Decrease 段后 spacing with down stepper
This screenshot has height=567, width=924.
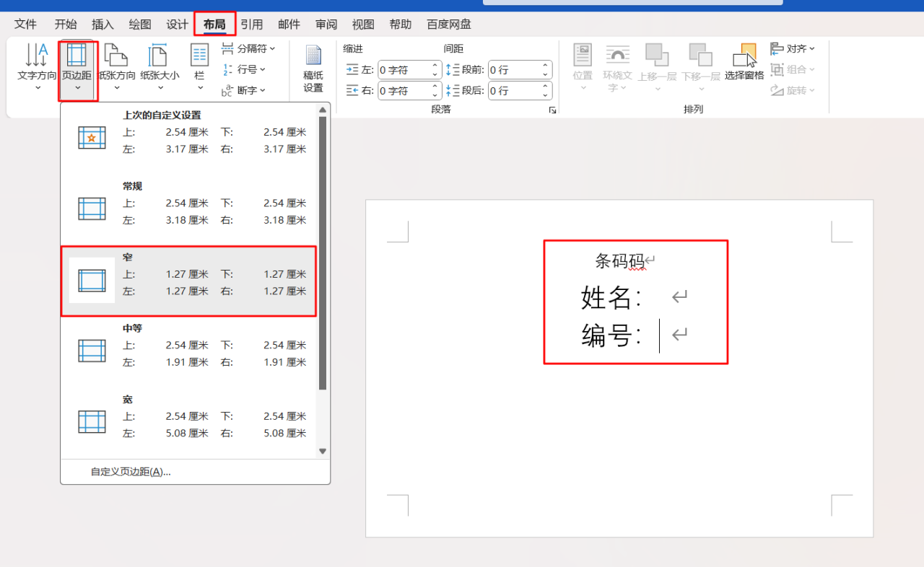pos(546,95)
